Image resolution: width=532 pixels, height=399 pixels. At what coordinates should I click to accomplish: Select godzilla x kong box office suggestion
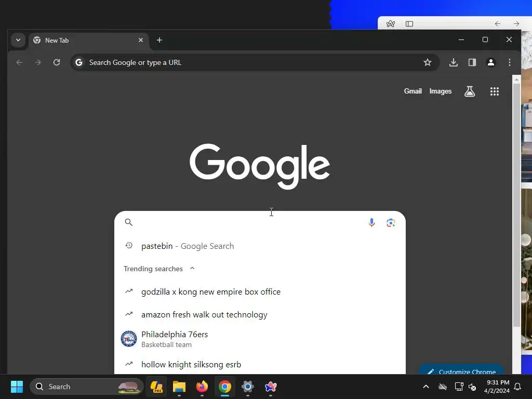click(260, 292)
